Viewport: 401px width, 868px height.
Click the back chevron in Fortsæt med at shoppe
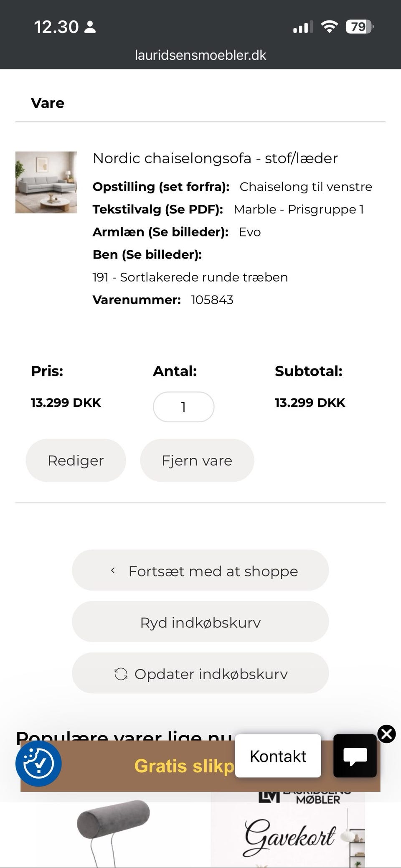(113, 571)
